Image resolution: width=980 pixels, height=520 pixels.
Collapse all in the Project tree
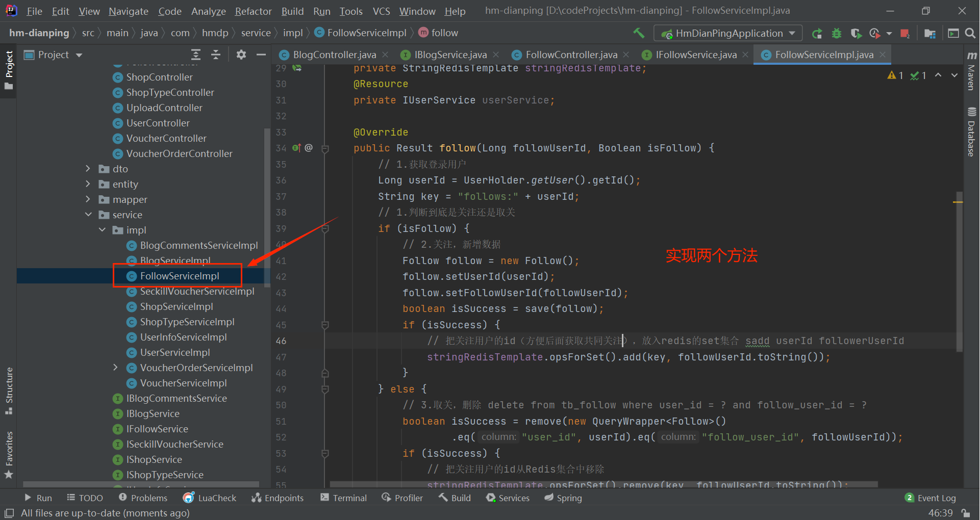click(x=216, y=55)
